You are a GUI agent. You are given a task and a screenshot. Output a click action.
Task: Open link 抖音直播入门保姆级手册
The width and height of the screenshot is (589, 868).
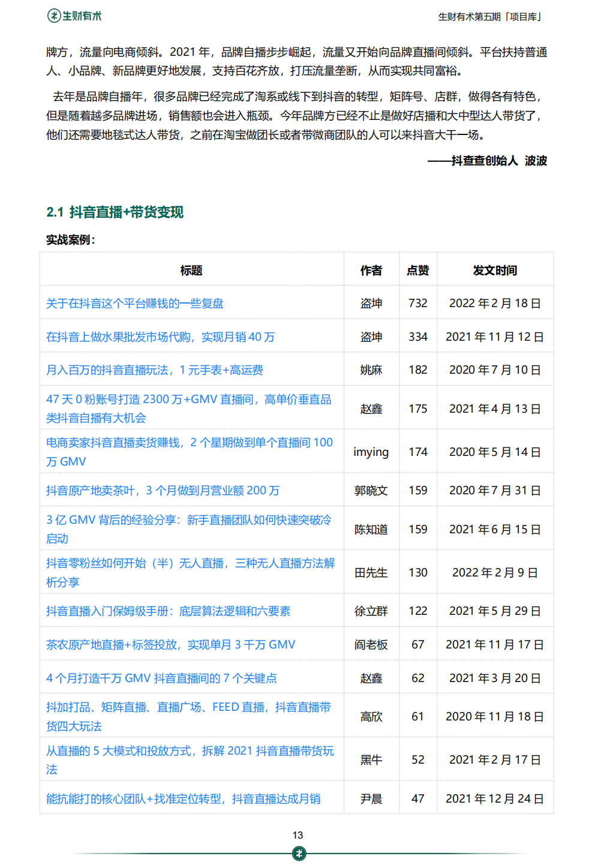(168, 611)
